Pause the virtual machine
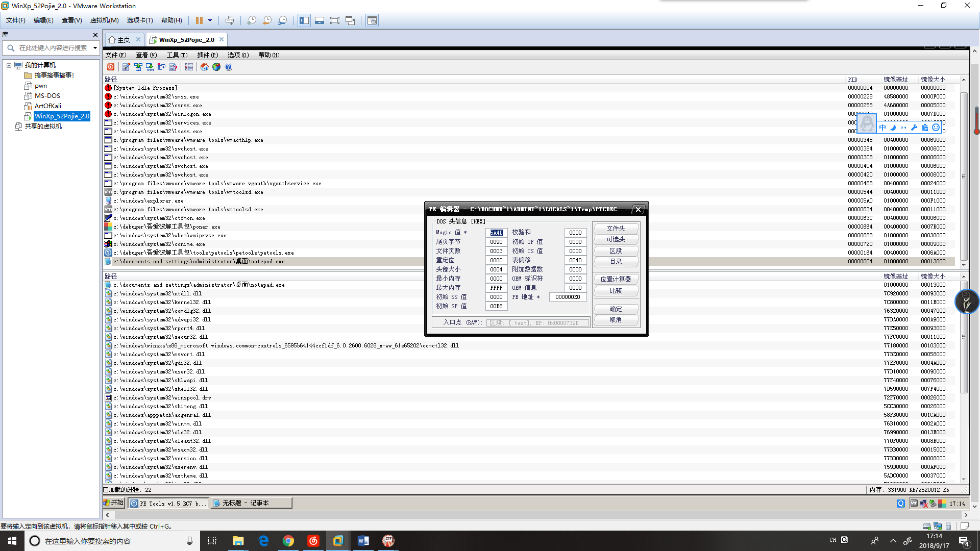This screenshot has height=551, width=980. (x=199, y=20)
